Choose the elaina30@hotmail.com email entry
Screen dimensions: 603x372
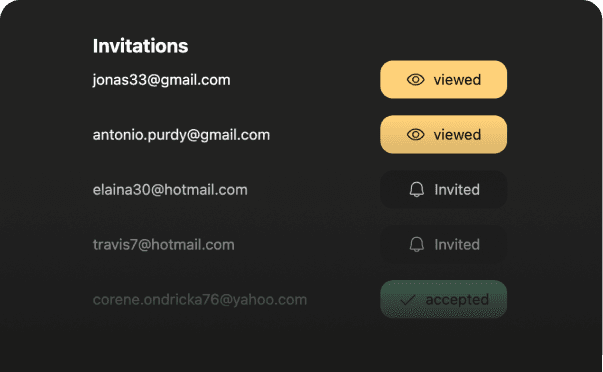[170, 190]
